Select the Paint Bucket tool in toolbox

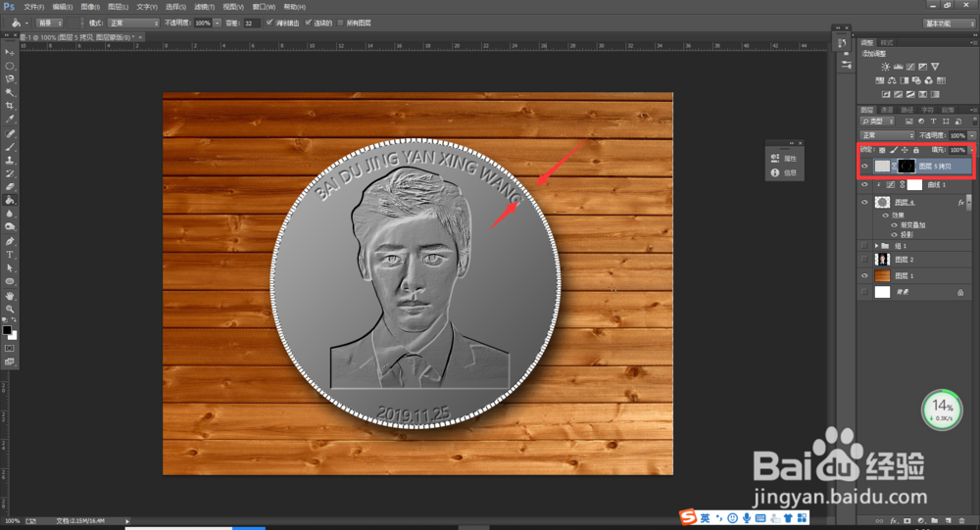10,200
